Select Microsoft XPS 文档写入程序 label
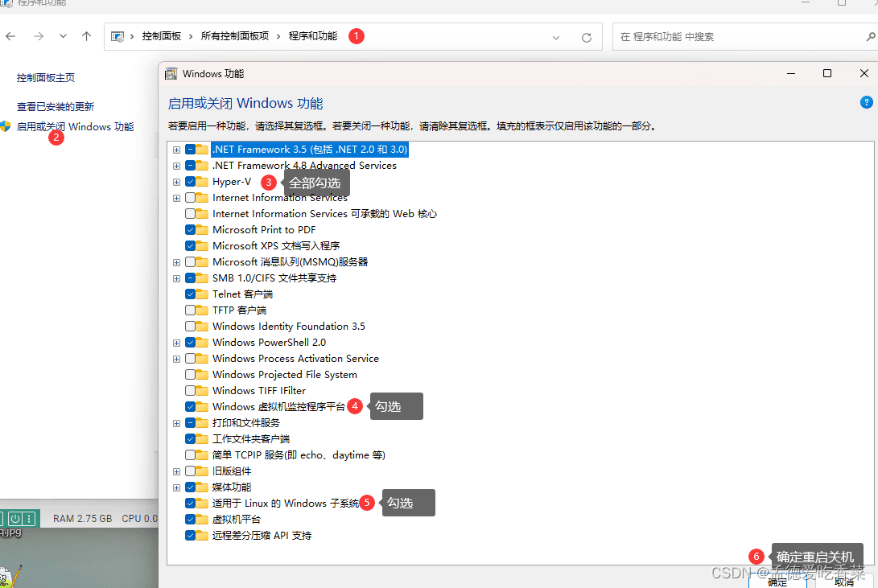 click(276, 246)
